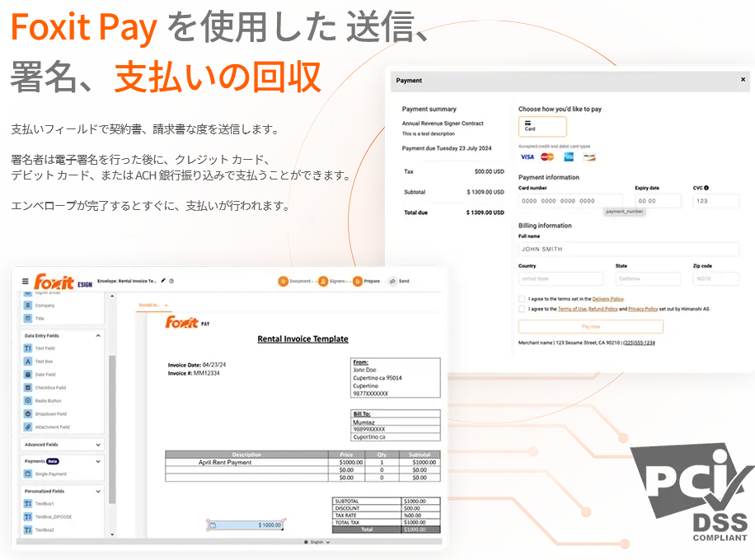Select the TextBox1 personalized field icon

(x=28, y=503)
